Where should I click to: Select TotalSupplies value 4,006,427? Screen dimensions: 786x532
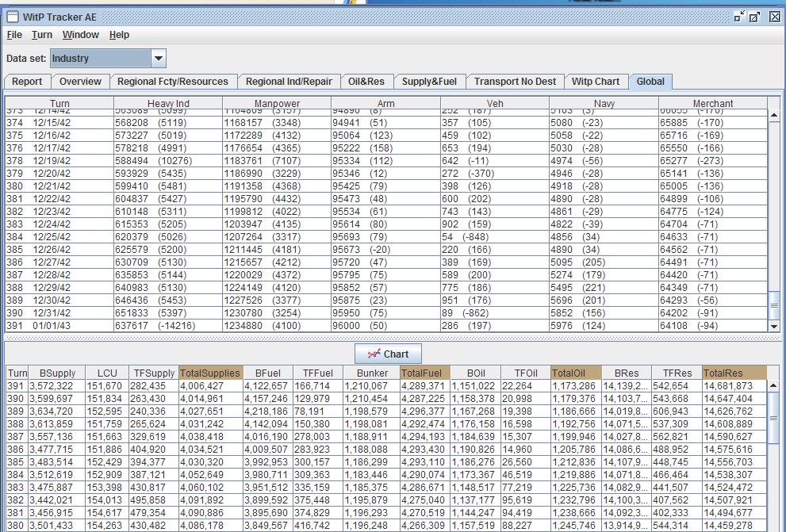point(210,386)
